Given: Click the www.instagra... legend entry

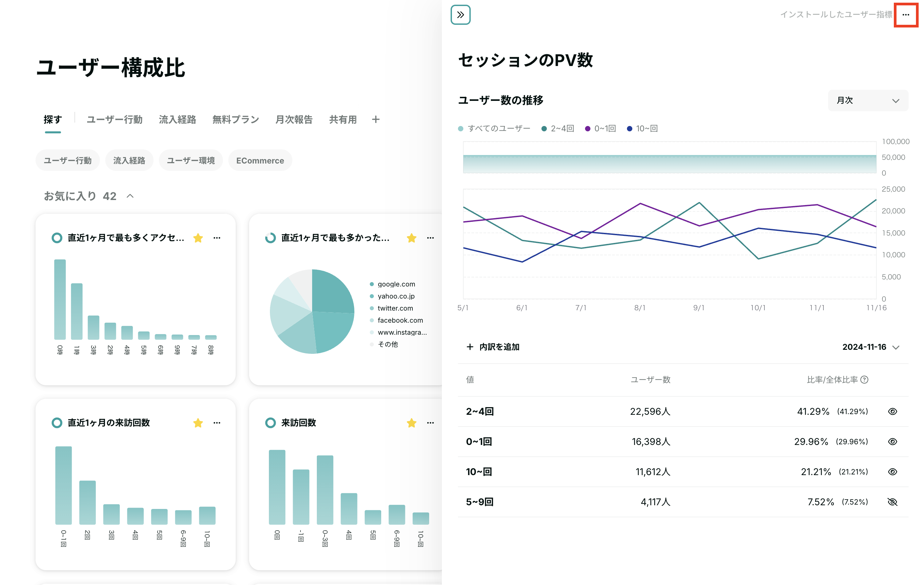Looking at the screenshot, I should pos(398,332).
